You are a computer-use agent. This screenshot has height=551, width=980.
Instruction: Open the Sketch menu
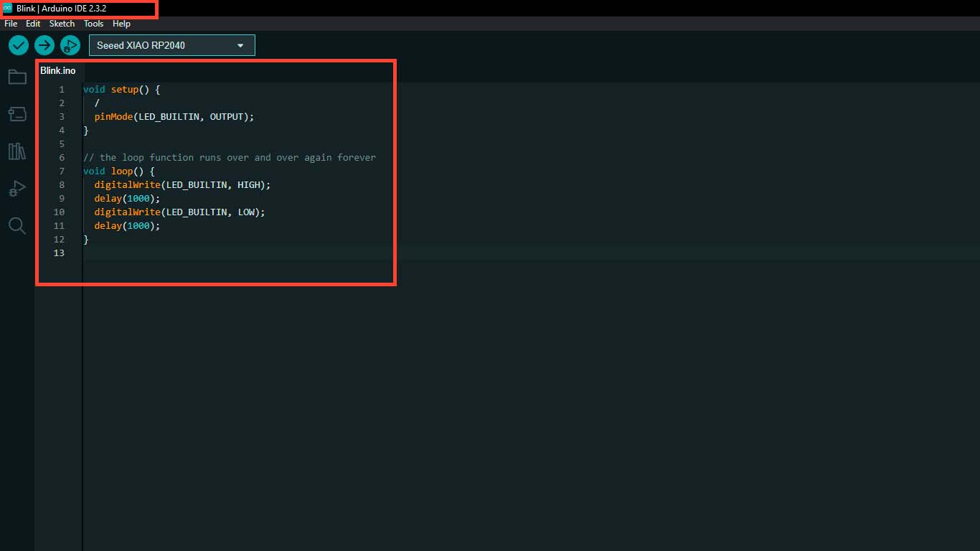(x=62, y=24)
